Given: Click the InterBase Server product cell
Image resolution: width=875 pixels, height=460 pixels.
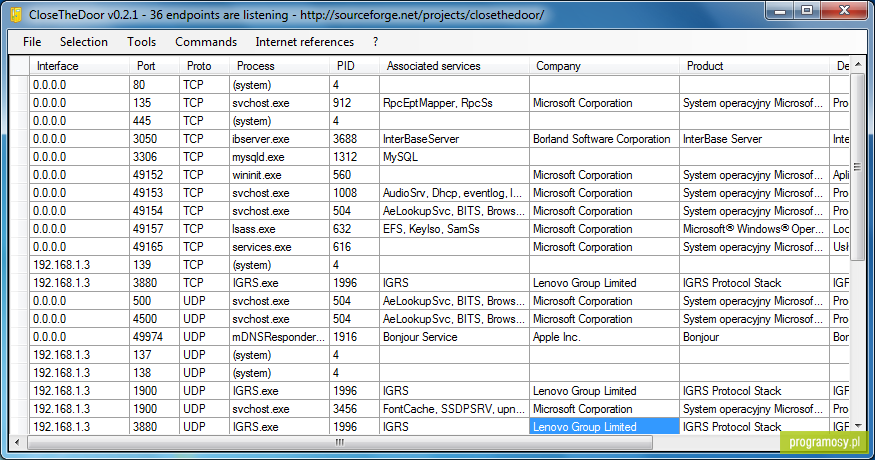Looking at the screenshot, I should tap(754, 139).
